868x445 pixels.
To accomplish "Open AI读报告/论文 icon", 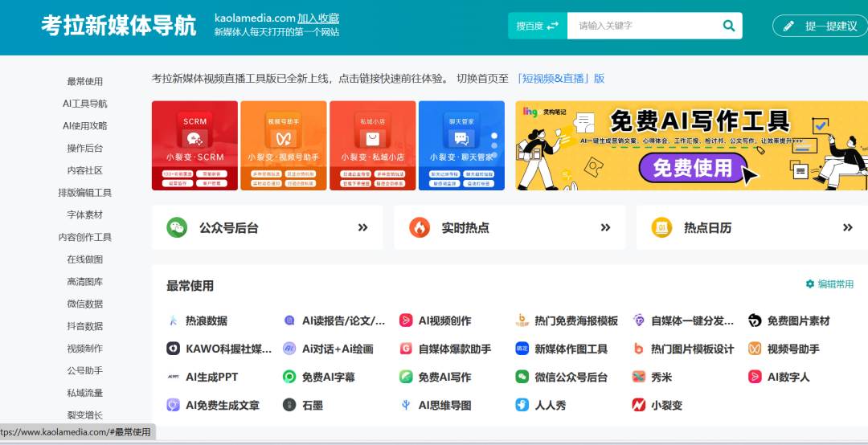I will point(289,320).
